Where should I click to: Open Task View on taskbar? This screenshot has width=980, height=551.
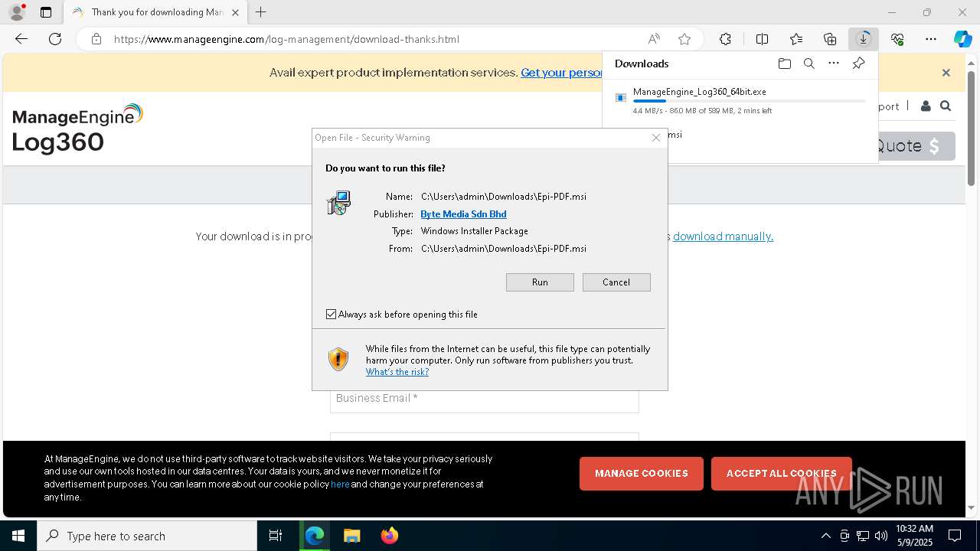tap(276, 536)
